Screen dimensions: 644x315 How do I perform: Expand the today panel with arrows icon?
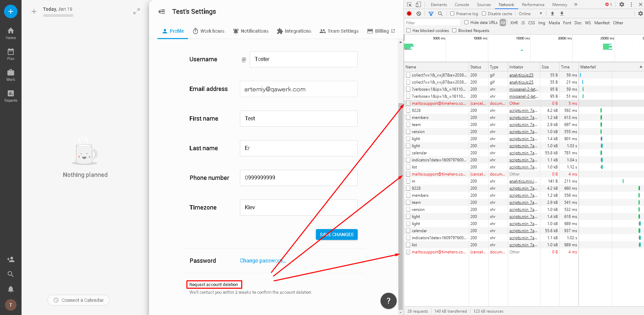pyautogui.click(x=137, y=11)
